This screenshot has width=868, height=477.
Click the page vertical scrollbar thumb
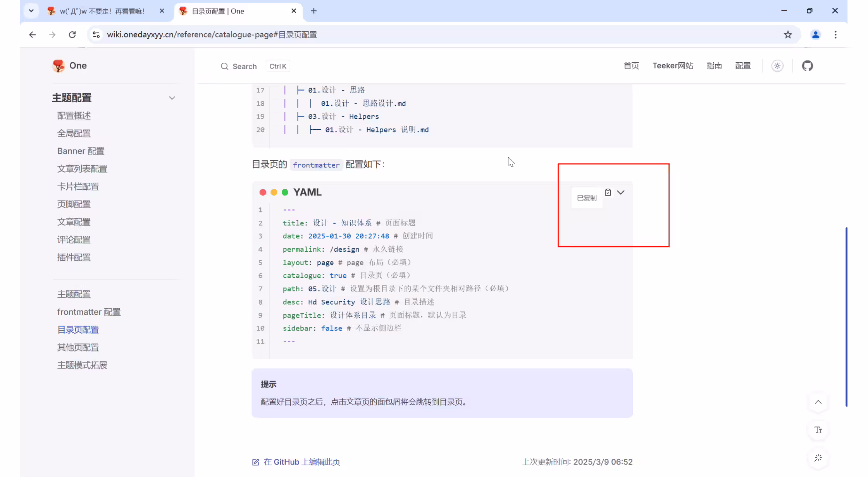846,317
